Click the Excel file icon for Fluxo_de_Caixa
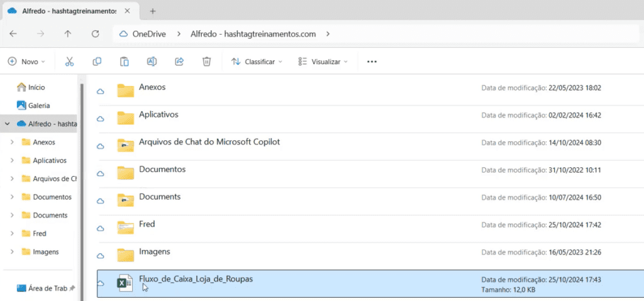This screenshot has width=644, height=301. coord(125,283)
